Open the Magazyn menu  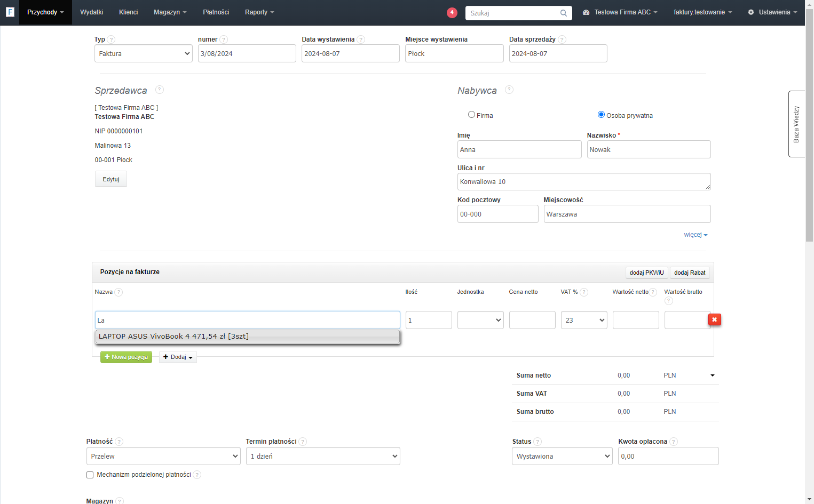click(x=170, y=12)
